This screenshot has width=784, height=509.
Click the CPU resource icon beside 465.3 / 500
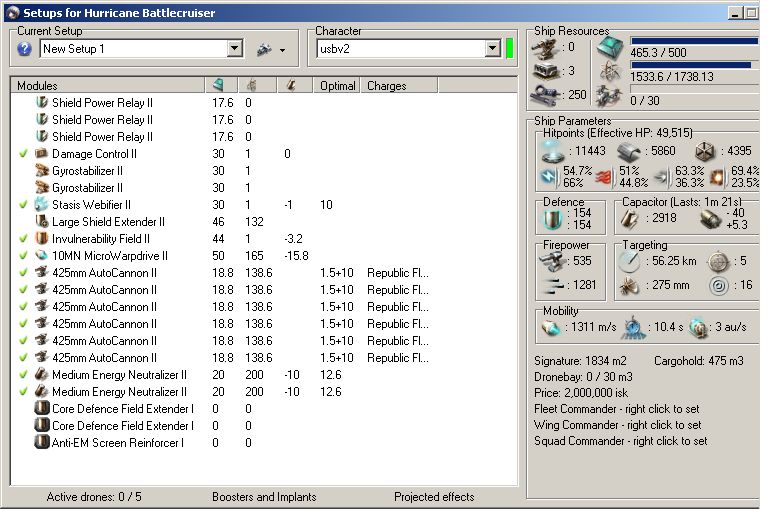coord(610,48)
